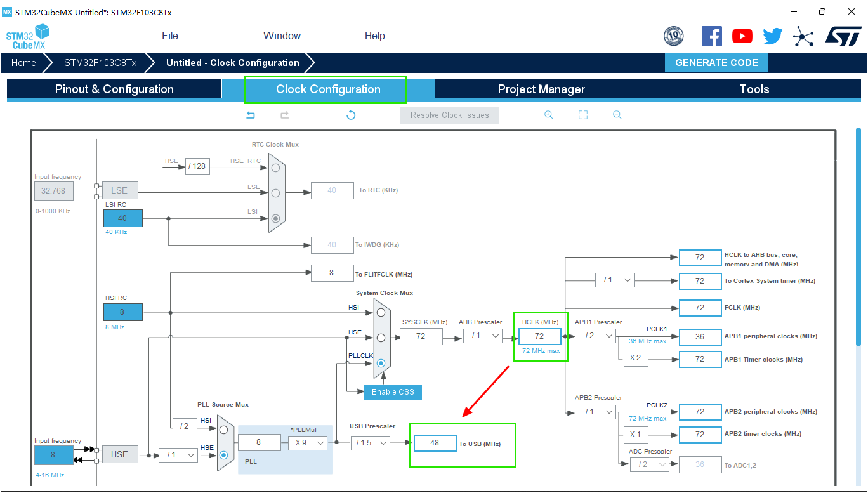This screenshot has height=493, width=868.
Task: Open the AHB Prescaler dropdown
Action: (483, 336)
